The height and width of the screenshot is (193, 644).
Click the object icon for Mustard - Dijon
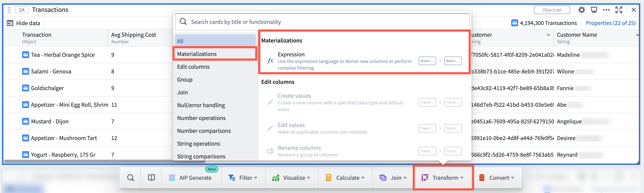(x=26, y=121)
